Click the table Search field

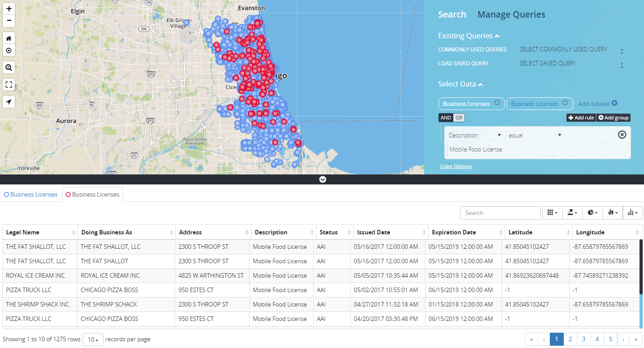point(500,213)
